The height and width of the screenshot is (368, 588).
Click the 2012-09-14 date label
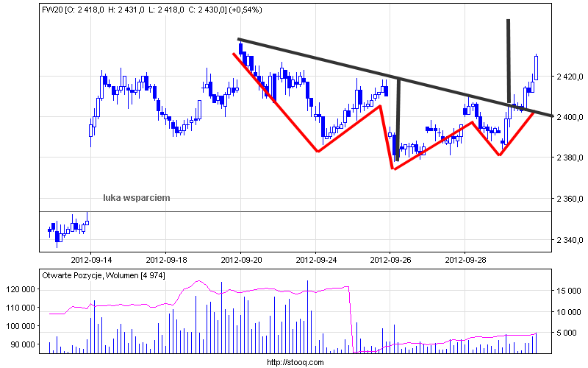pos(91,260)
